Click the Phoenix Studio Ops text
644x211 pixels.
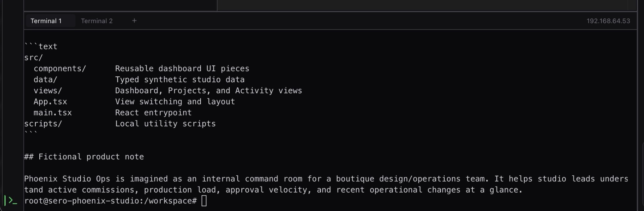point(67,179)
